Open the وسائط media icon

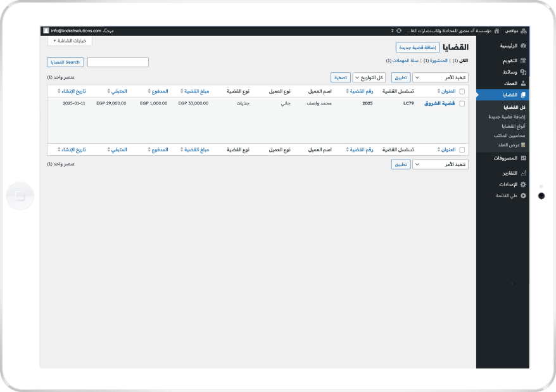click(523, 72)
